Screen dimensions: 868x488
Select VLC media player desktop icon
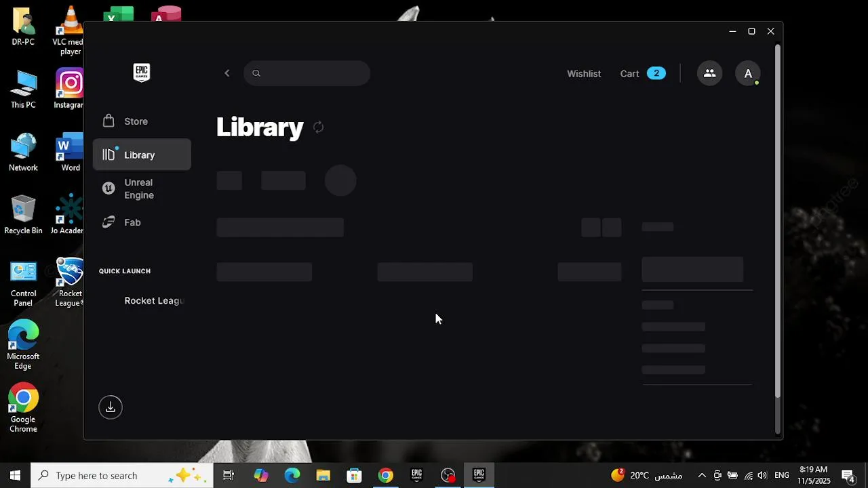click(x=69, y=30)
